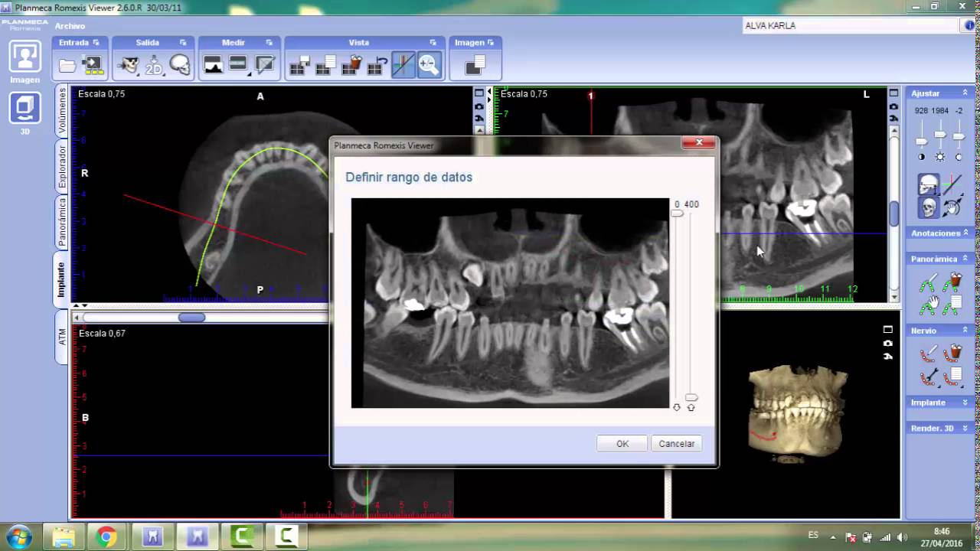Select the rotate hand icon in Ajustar
The height and width of the screenshot is (551, 980).
click(952, 207)
